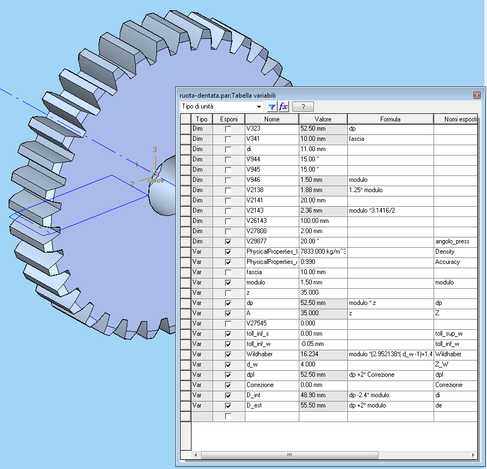Toggle Esponi checkbox for V323

coord(228,129)
